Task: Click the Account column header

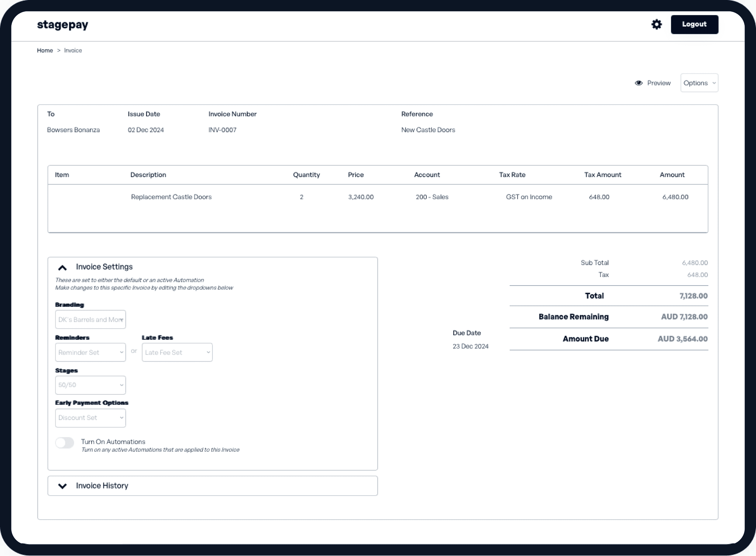Action: click(x=427, y=175)
